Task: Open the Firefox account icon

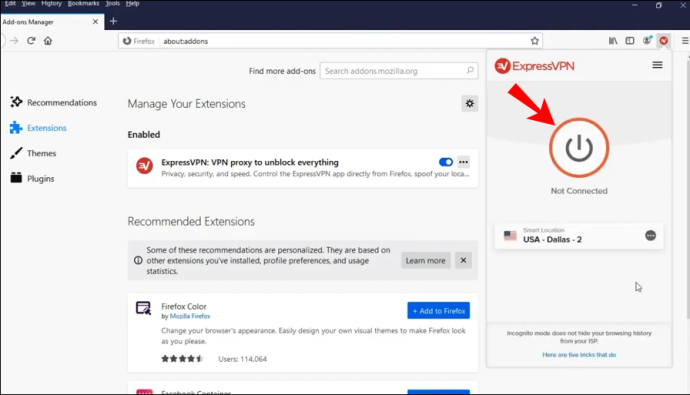Action: (x=647, y=41)
